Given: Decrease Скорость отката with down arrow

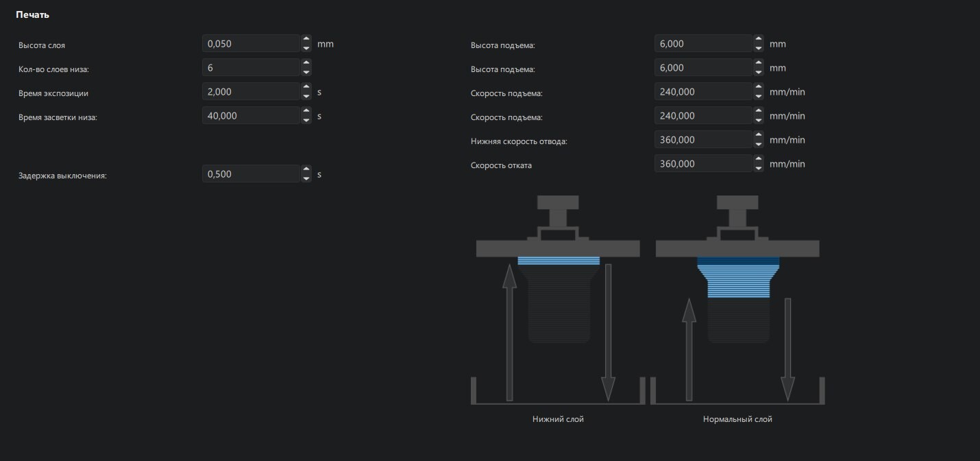Looking at the screenshot, I should pos(759,168).
